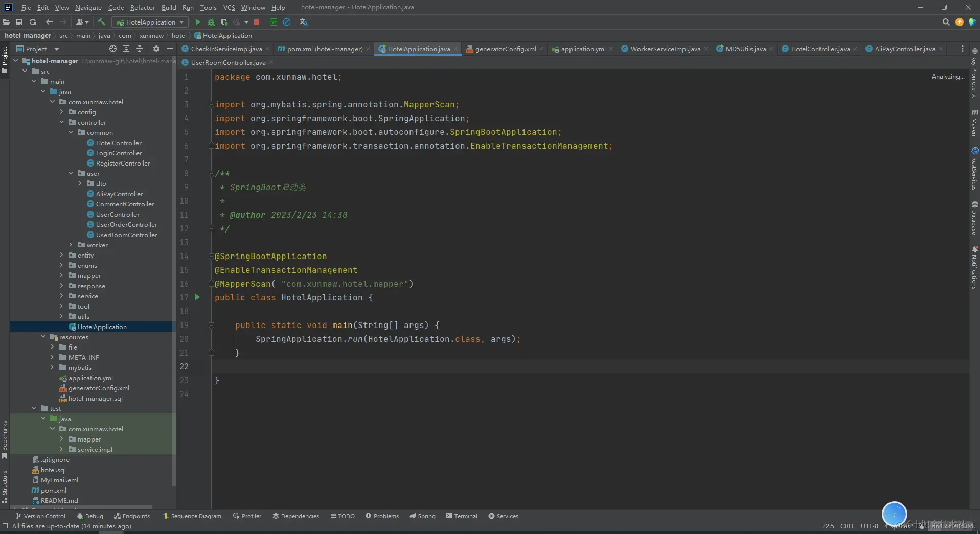Click the Save All floppy disk icon
The width and height of the screenshot is (980, 534).
[19, 22]
